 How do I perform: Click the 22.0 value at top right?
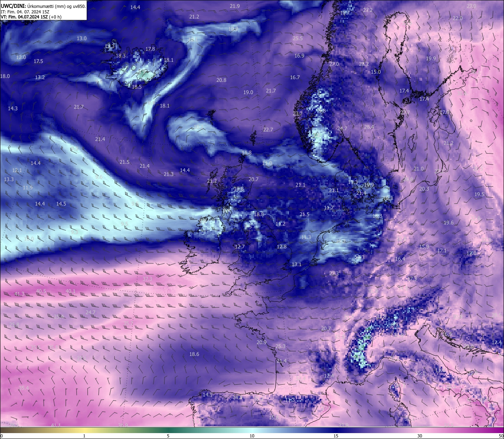click(458, 18)
